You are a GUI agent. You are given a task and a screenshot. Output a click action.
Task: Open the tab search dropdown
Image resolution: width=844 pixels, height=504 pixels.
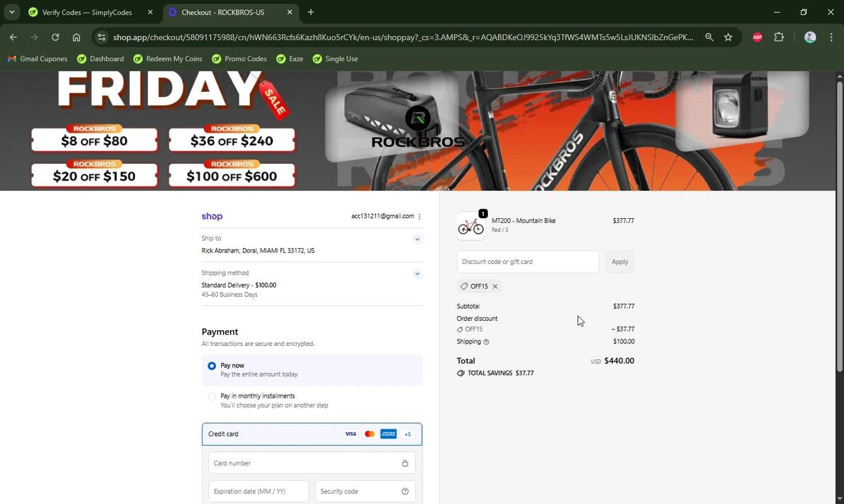point(11,12)
